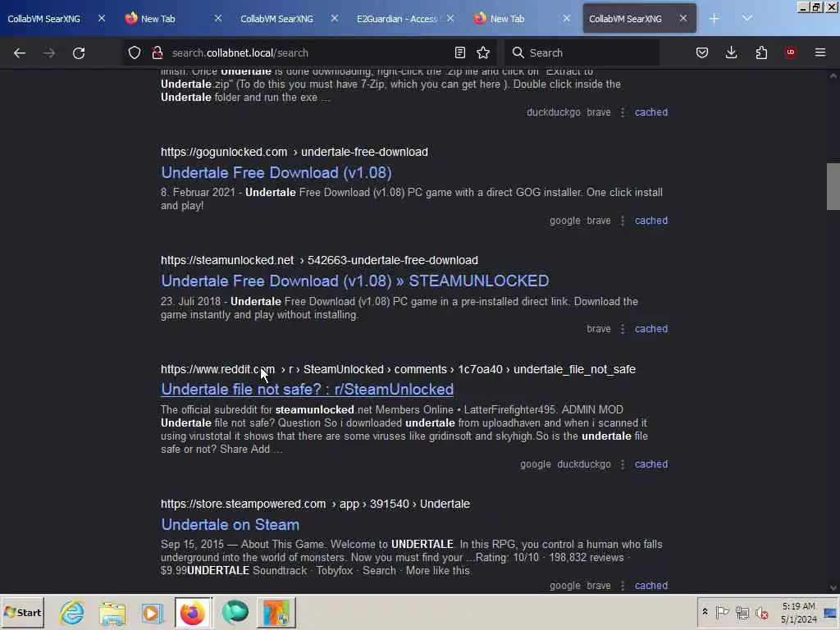Open the downloads panel
Screen dimensions: 840x630
pos(731,52)
